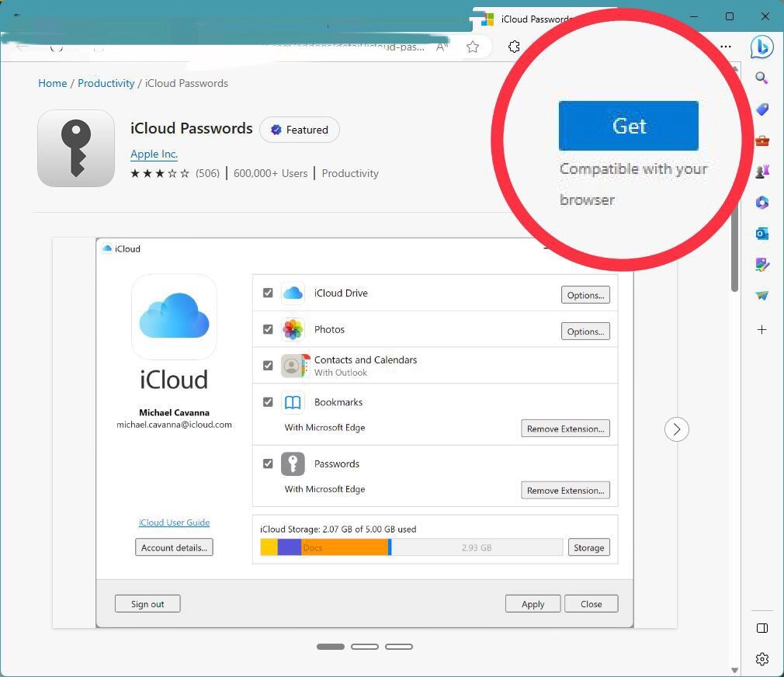Open Options for Photos

pos(585,332)
